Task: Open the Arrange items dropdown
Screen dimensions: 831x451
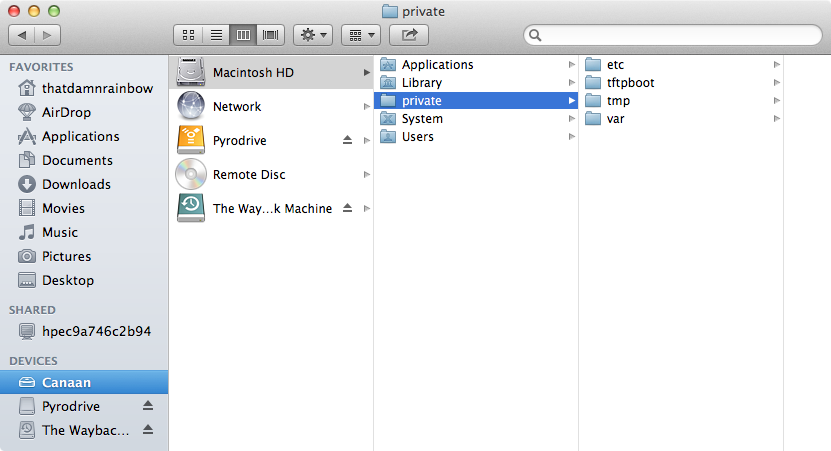Action: click(x=361, y=35)
